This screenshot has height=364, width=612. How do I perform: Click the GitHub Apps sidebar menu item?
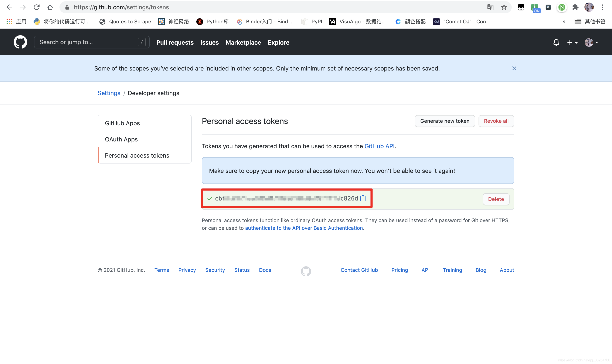122,123
